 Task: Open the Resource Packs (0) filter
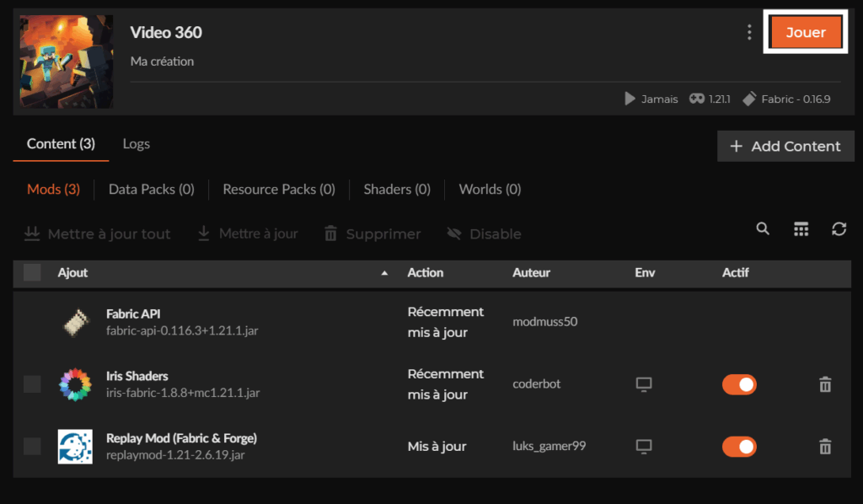click(x=278, y=190)
